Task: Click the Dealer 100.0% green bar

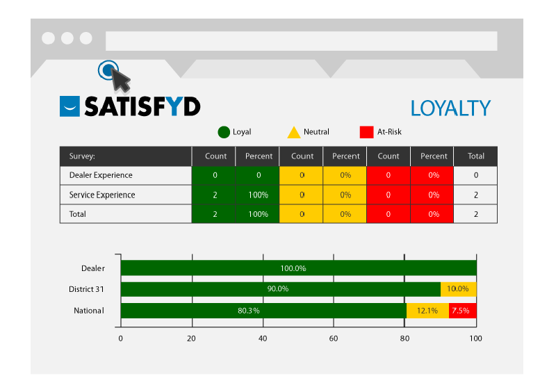Action: point(299,268)
